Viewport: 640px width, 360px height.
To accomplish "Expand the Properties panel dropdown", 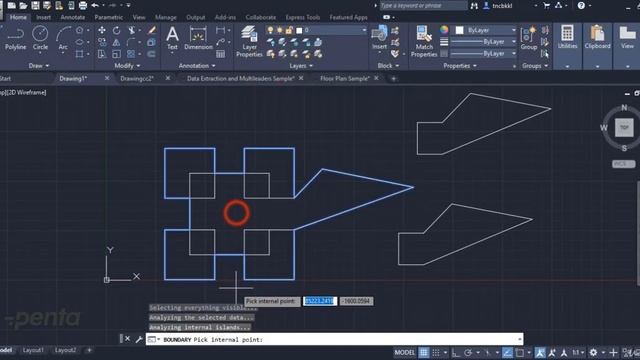I will 460,65.
